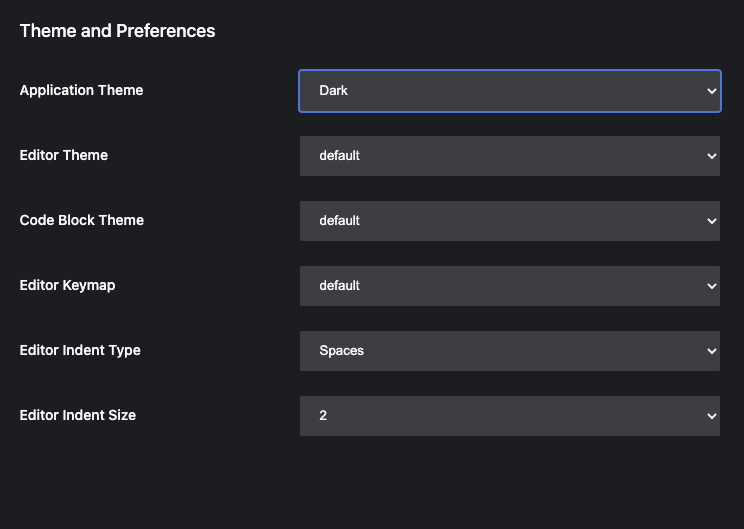Open the Editor Indent Size dropdown

tap(509, 416)
